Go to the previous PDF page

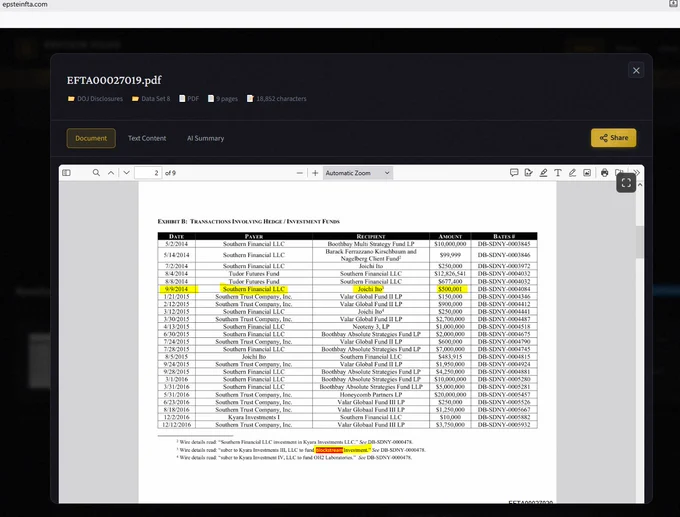pos(111,173)
